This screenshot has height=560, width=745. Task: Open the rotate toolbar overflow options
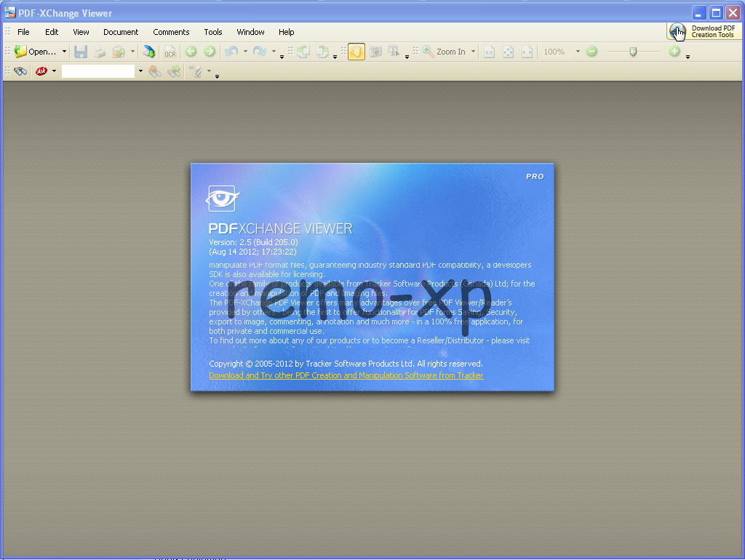[x=335, y=57]
